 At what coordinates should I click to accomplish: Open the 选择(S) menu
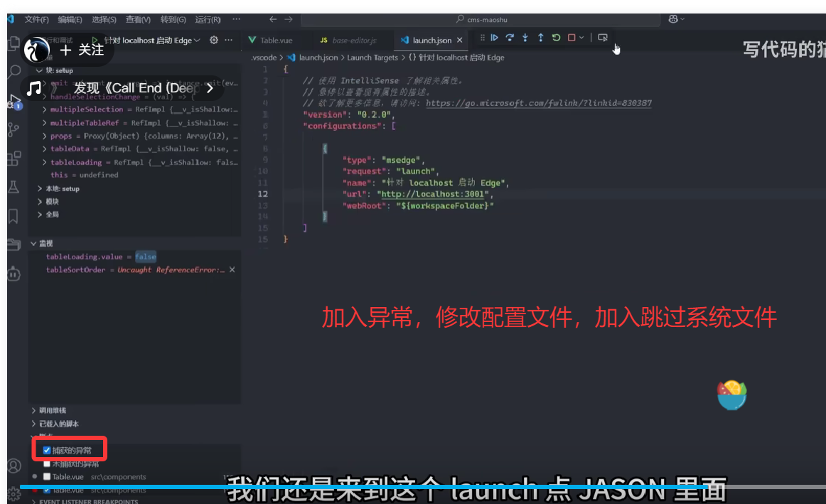coord(104,19)
